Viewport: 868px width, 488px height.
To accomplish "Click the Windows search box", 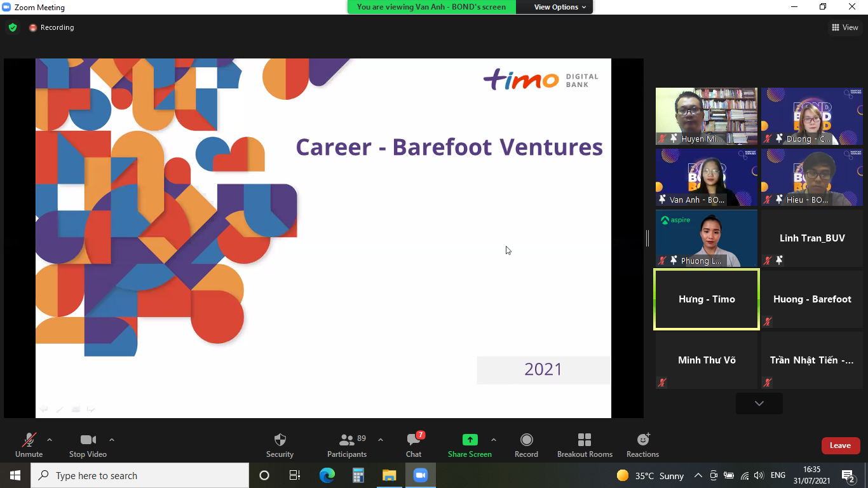I will [x=140, y=475].
